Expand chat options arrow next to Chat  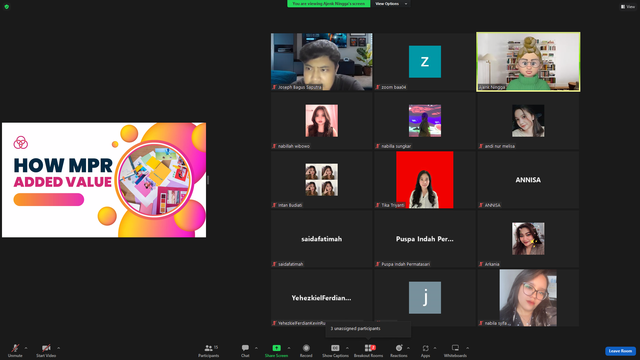point(256,348)
